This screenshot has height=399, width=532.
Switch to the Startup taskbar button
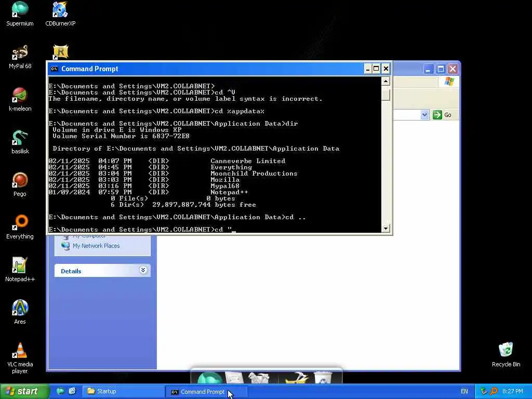click(x=123, y=392)
